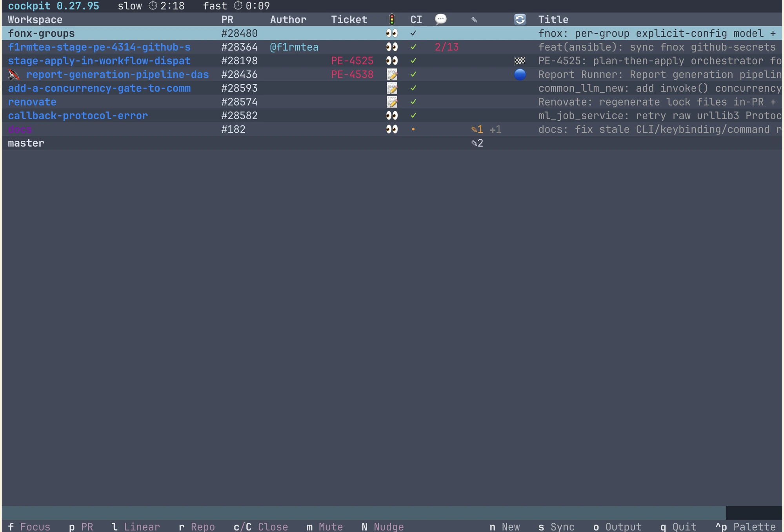Click the traffic light status column header icon

[391, 19]
